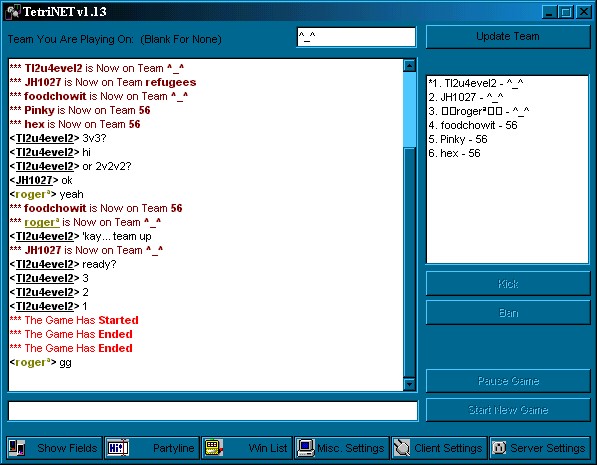Viewport: 597px width, 465px height.
Task: Click the Ban button
Action: [x=508, y=313]
